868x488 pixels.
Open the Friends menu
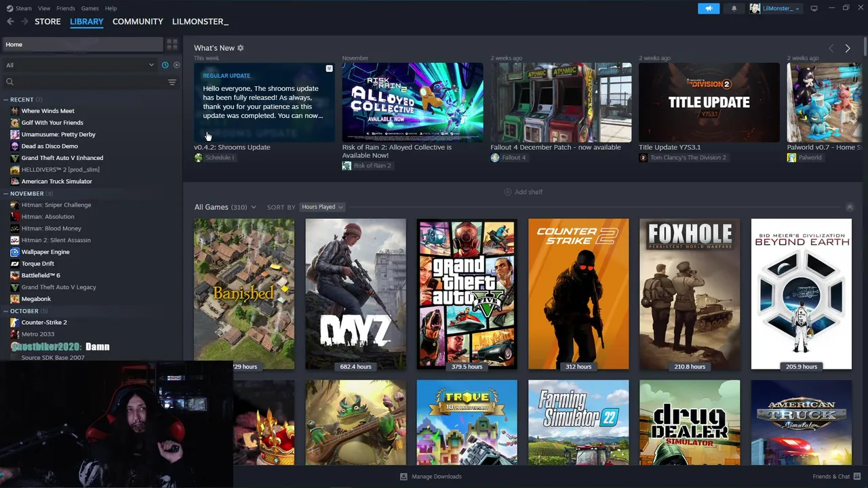click(66, 8)
